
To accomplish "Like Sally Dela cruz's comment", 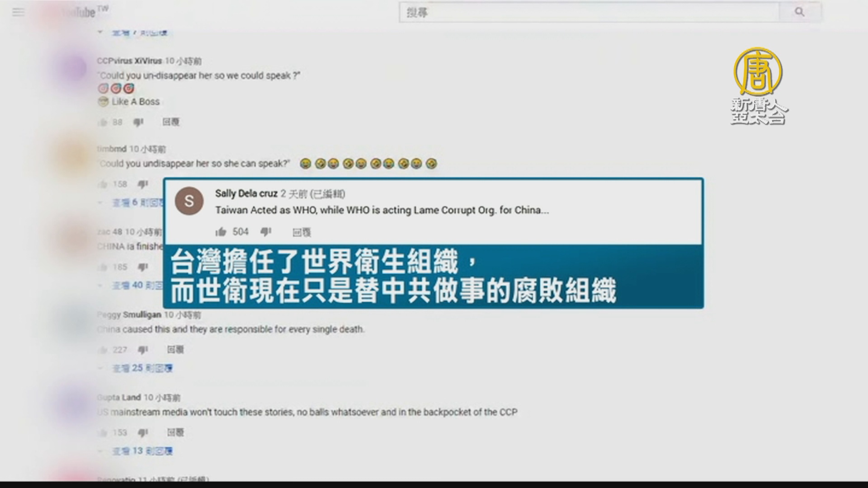I will coord(221,232).
